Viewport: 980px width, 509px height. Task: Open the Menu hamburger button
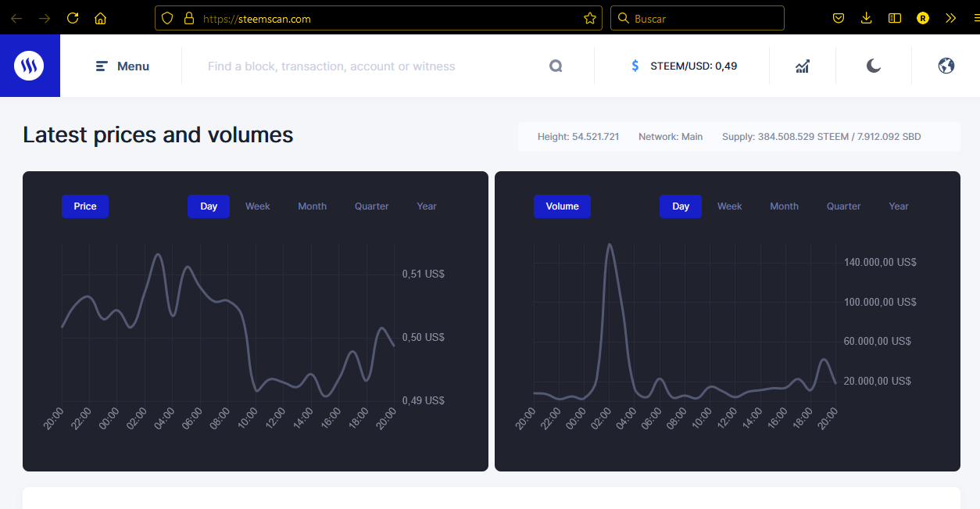(123, 66)
